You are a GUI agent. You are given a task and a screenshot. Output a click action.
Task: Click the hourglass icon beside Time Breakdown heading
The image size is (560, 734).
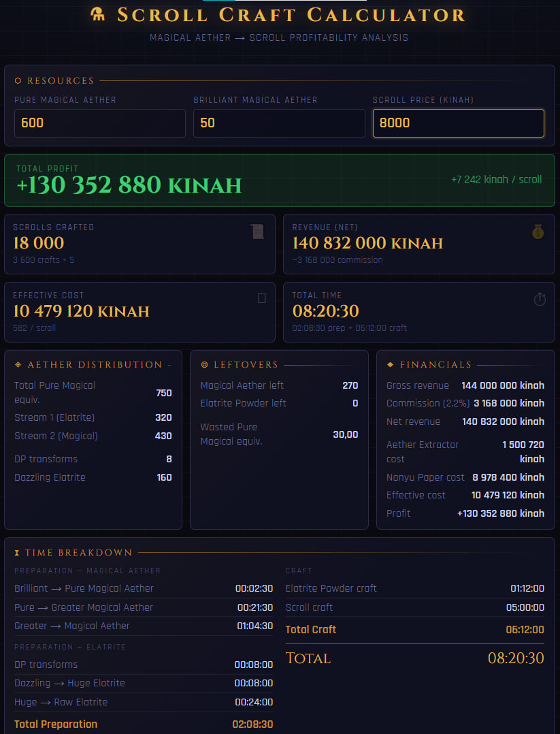click(x=17, y=553)
